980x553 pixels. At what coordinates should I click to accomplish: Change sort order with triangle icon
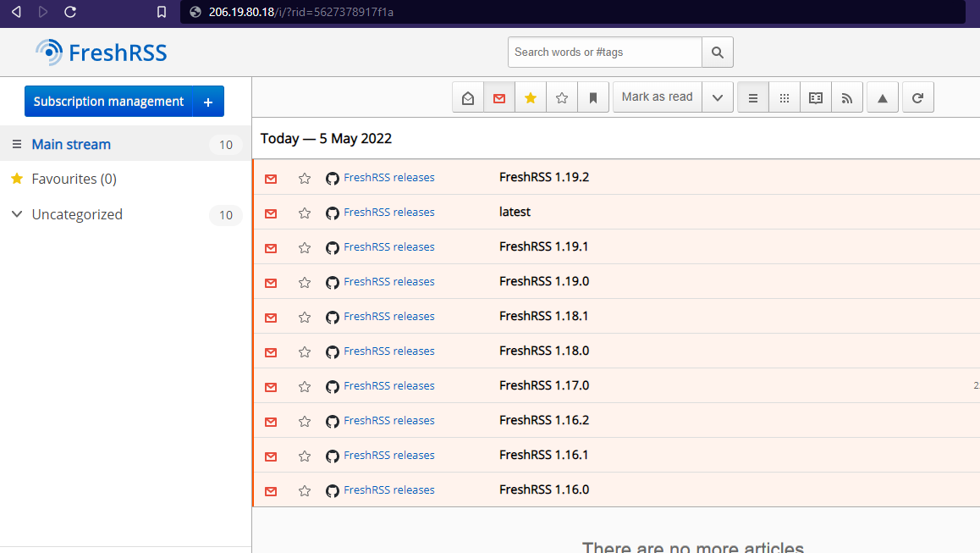(x=883, y=97)
